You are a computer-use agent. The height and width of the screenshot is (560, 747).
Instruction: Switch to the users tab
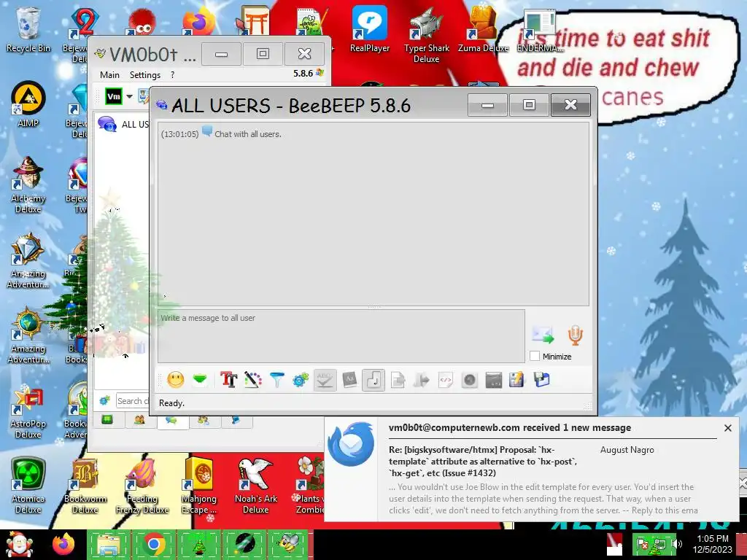139,419
